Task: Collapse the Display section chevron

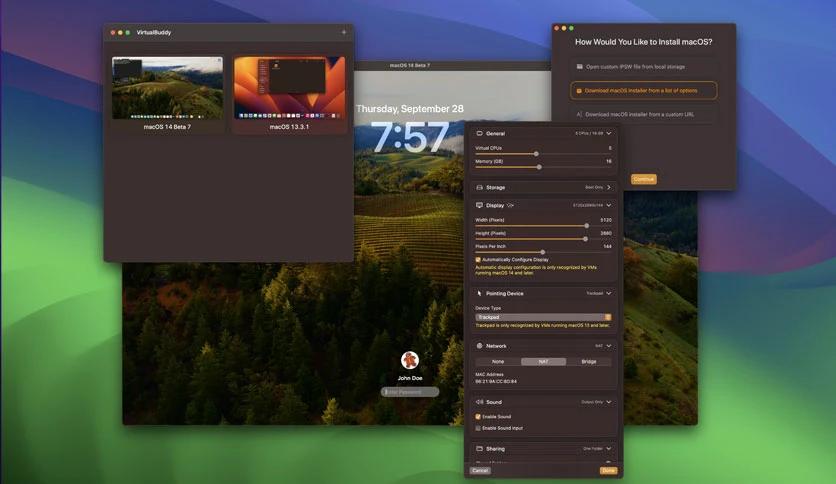Action: click(608, 205)
